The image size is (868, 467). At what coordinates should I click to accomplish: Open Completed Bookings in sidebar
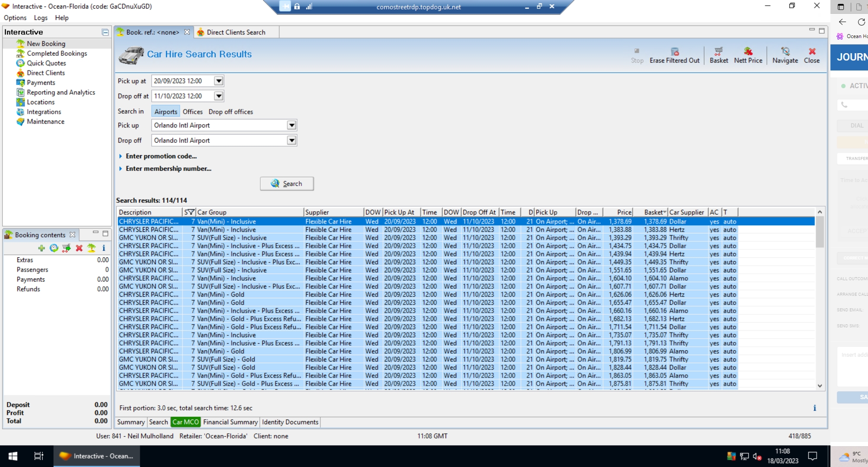[x=57, y=53]
